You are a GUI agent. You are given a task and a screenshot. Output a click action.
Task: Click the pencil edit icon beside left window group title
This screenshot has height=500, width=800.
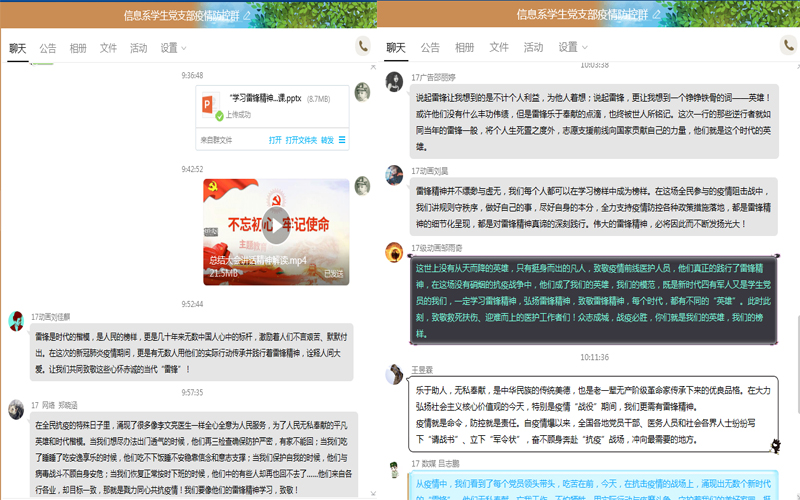pyautogui.click(x=247, y=15)
